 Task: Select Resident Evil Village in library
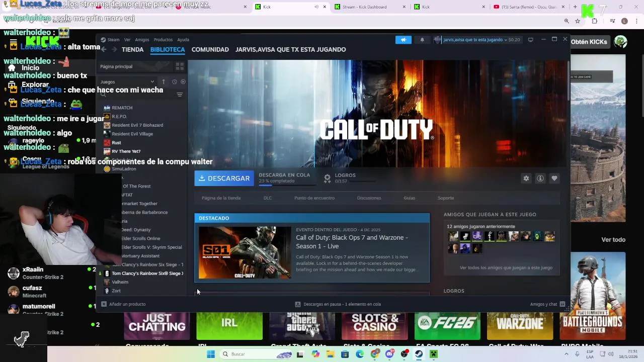pos(132,134)
